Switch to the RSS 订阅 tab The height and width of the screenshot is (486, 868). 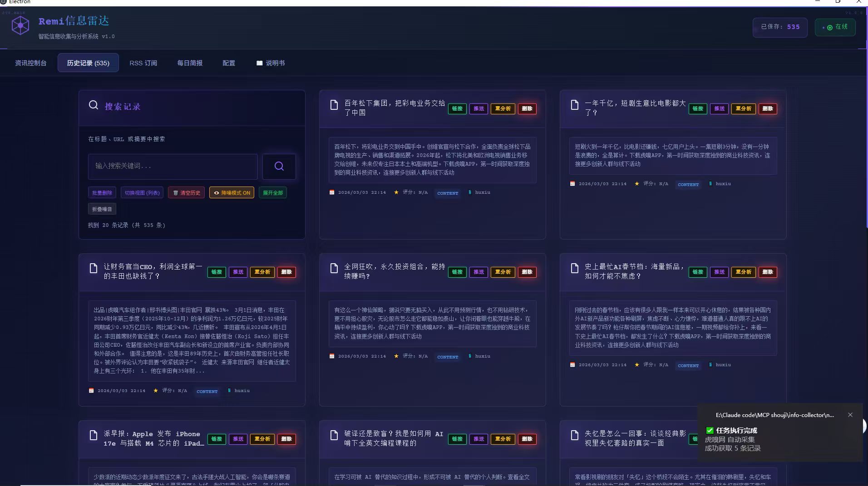pyautogui.click(x=143, y=63)
